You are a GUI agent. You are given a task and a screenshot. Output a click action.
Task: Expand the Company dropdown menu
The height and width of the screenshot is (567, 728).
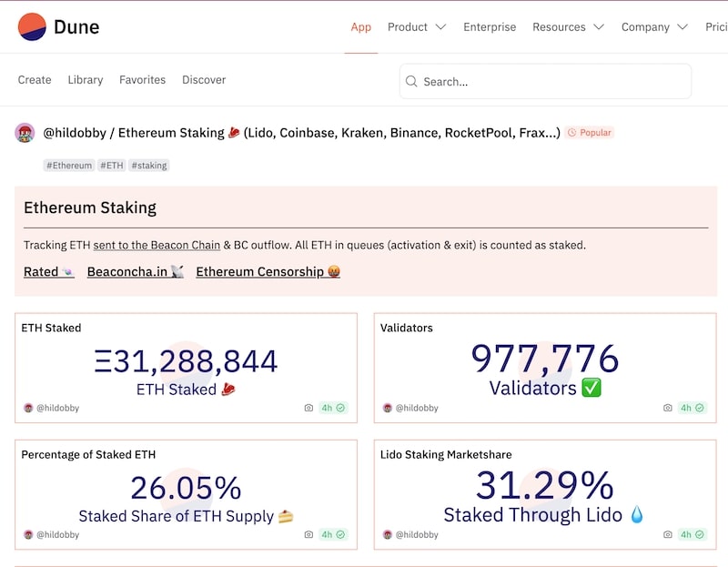[654, 27]
